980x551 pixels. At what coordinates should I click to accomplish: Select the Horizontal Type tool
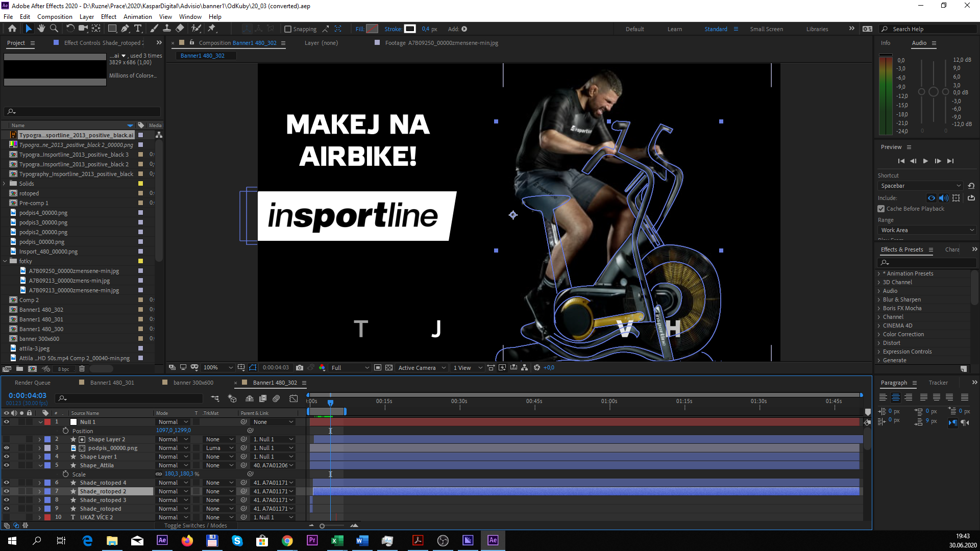tap(138, 29)
